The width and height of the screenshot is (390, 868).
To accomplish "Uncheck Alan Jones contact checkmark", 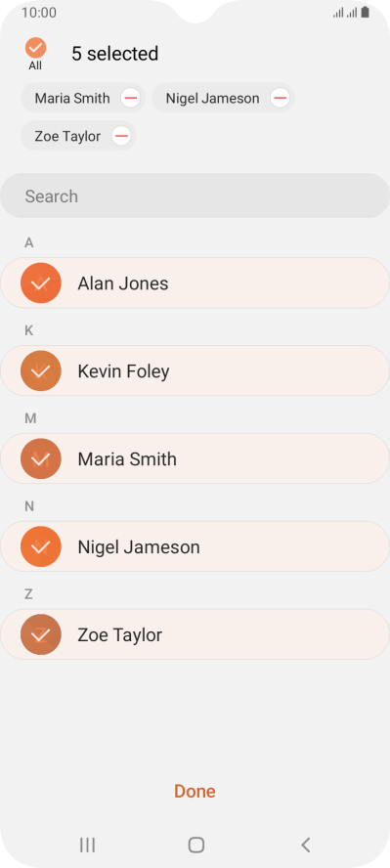I will point(40,282).
